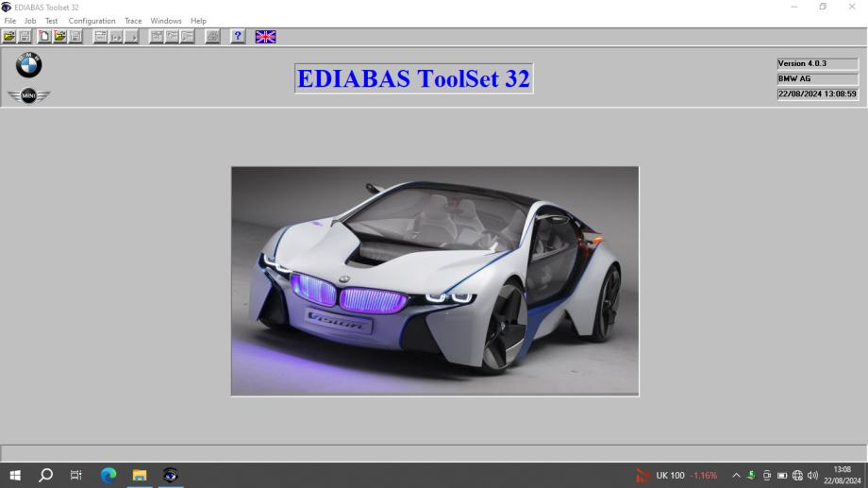Click the green safely-remove-hardware tray icon

point(751,476)
